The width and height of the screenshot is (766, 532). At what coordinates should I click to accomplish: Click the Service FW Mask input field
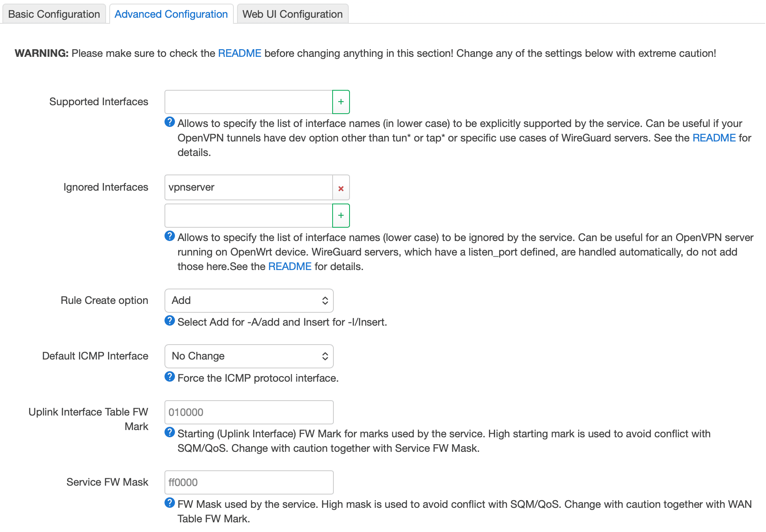click(248, 482)
